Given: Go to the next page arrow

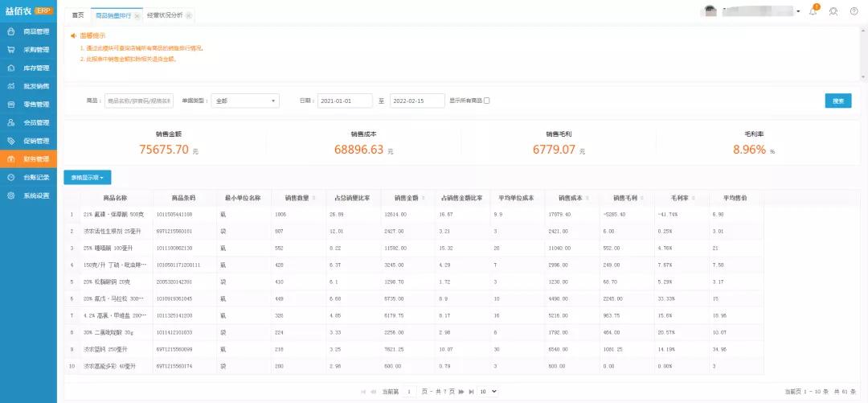Looking at the screenshot, I should (460, 392).
